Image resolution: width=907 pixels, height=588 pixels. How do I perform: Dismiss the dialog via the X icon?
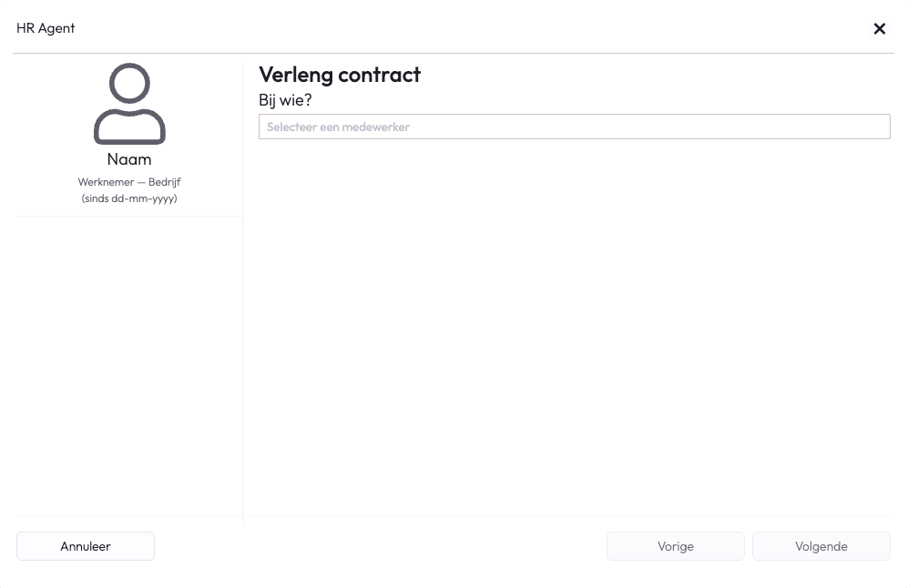click(x=880, y=28)
